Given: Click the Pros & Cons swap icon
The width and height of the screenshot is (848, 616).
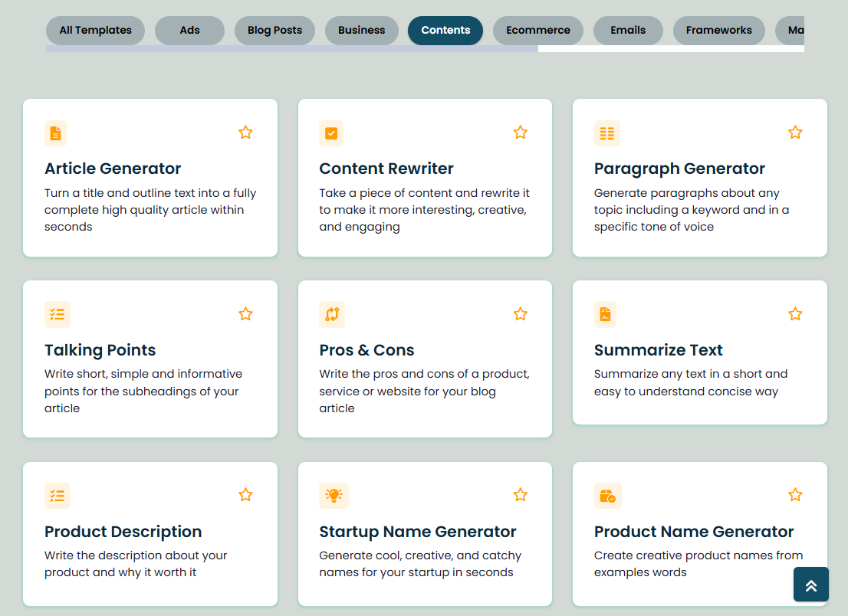Looking at the screenshot, I should 331,314.
